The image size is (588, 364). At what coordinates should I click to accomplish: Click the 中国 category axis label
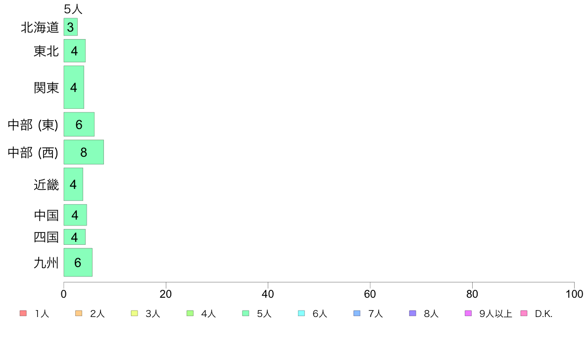pos(46,215)
